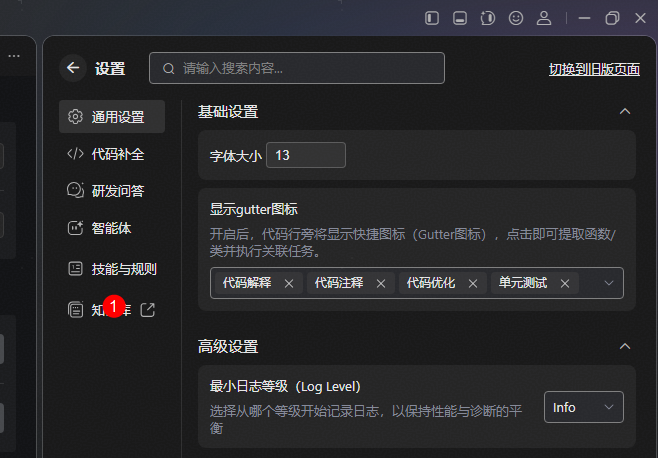Select the 代码补全 tab

point(112,154)
